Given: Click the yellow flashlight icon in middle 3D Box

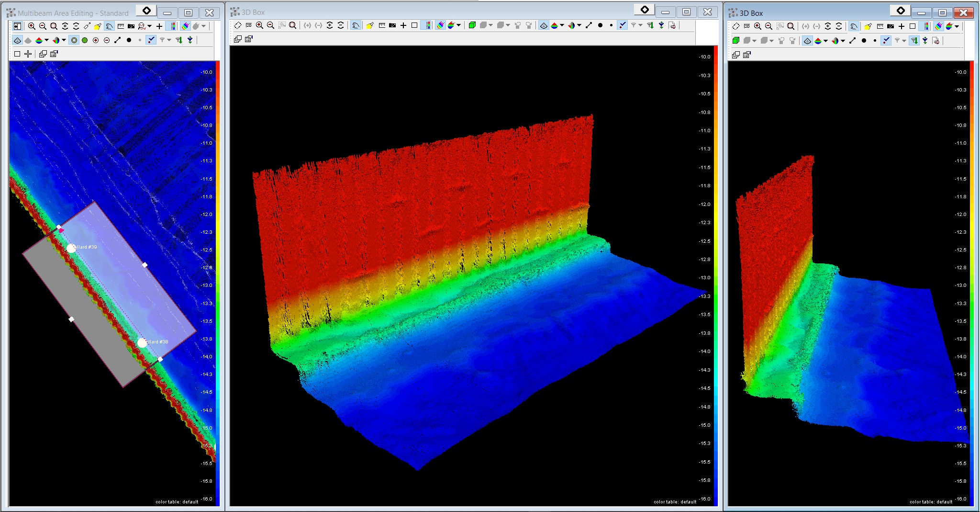Looking at the screenshot, I should [x=370, y=25].
